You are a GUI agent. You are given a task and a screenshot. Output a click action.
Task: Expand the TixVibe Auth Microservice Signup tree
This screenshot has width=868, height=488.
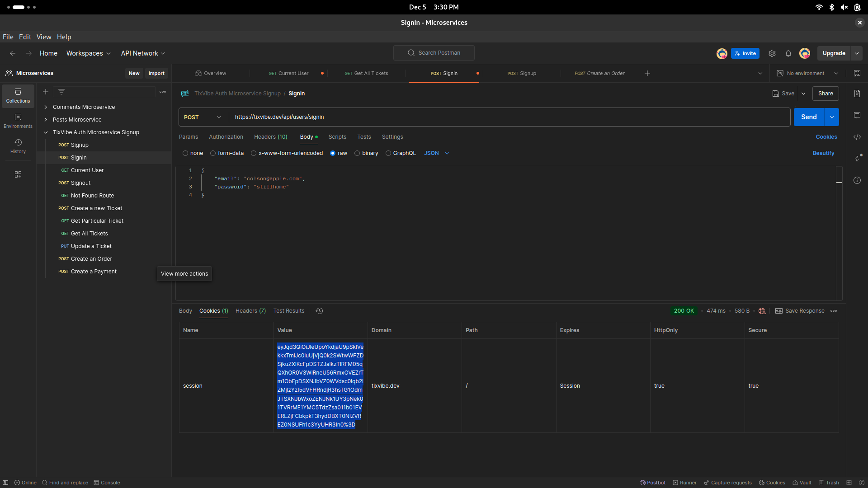click(x=46, y=132)
